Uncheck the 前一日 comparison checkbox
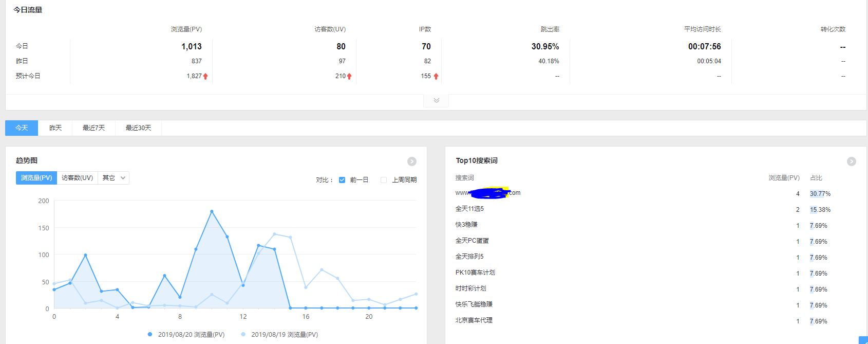This screenshot has height=344, width=868. tap(342, 180)
